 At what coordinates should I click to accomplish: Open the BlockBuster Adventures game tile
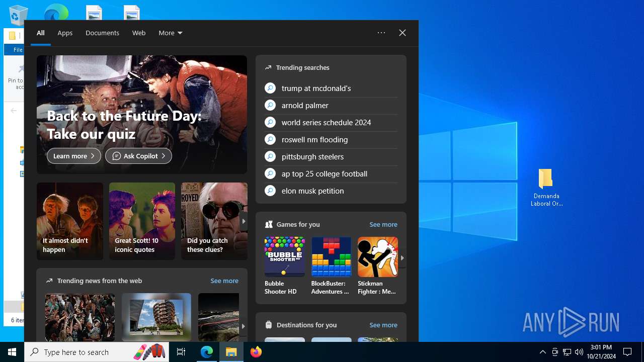[x=331, y=266]
